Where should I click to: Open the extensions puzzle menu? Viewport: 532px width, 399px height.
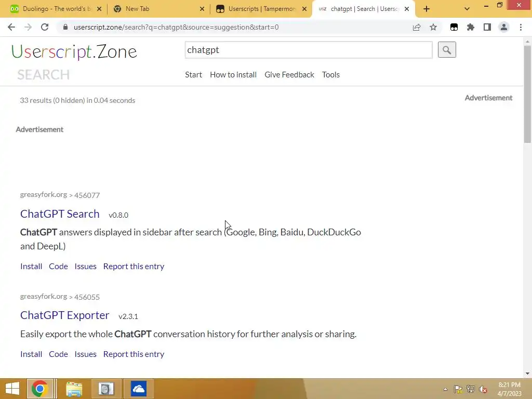[x=470, y=27]
